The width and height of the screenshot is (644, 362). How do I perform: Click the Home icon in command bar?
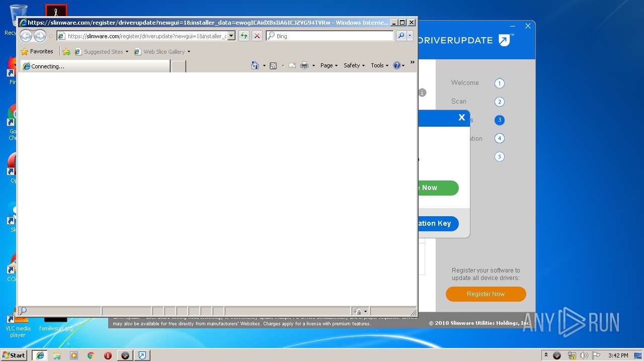click(255, 65)
